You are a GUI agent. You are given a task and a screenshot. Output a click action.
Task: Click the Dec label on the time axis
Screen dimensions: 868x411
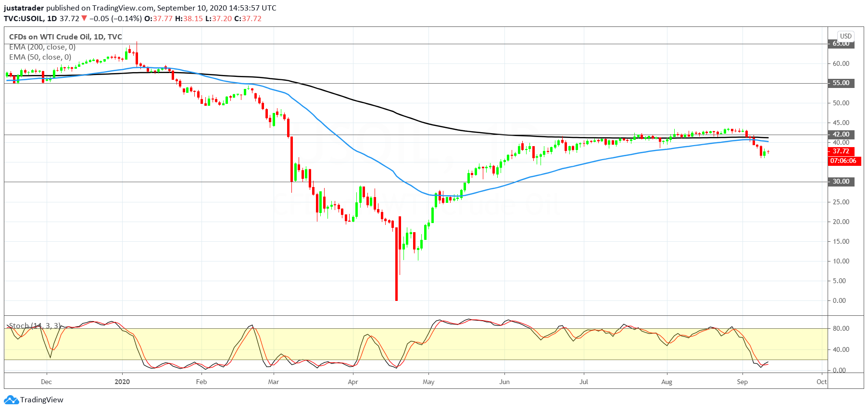tap(46, 382)
